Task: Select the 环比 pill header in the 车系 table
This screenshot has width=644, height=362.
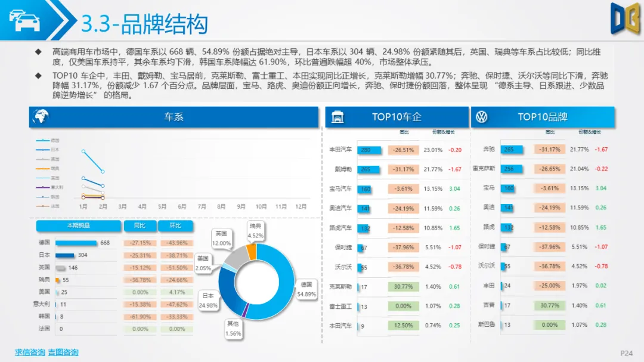Action: tap(175, 225)
